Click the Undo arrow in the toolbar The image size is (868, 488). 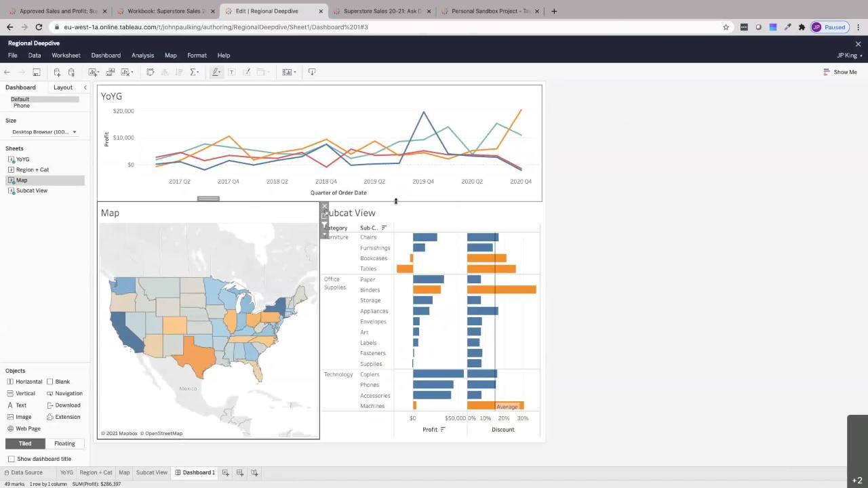pyautogui.click(x=7, y=72)
